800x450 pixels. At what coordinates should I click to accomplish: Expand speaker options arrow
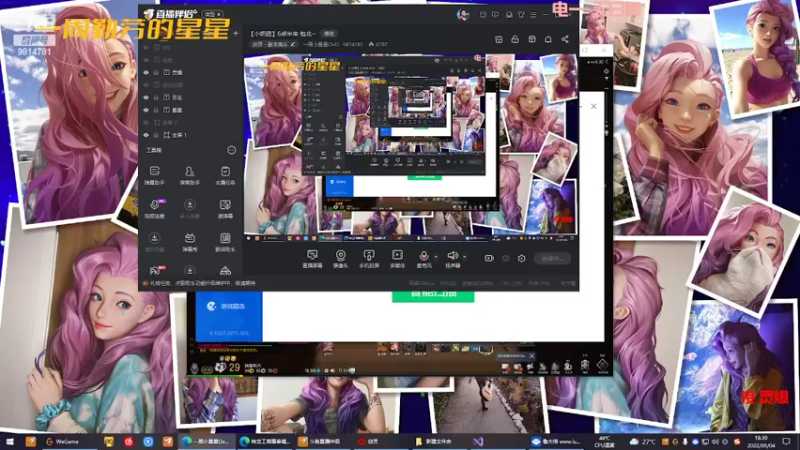pyautogui.click(x=464, y=256)
